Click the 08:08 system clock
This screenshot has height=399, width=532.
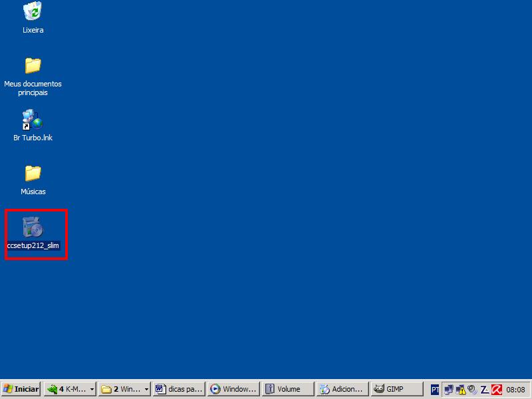click(x=515, y=390)
